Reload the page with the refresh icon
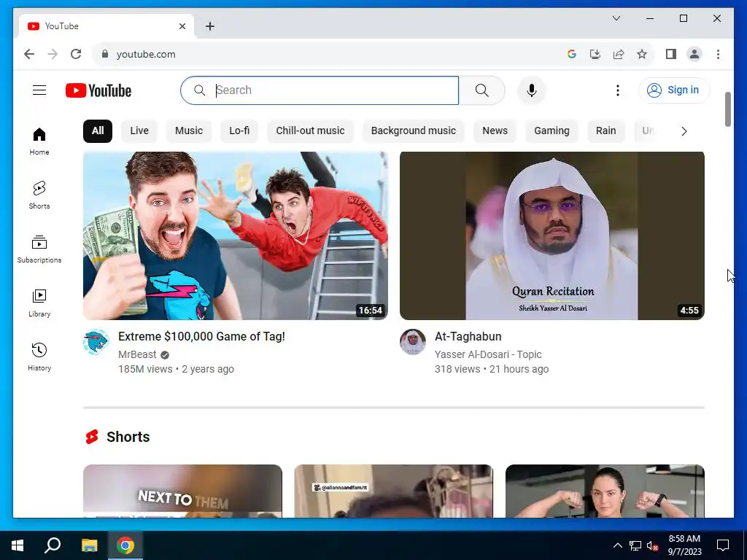 (76, 54)
